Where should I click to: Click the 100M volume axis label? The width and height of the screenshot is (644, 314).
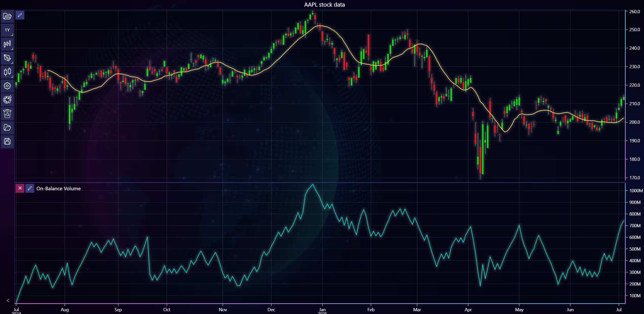[x=635, y=296]
